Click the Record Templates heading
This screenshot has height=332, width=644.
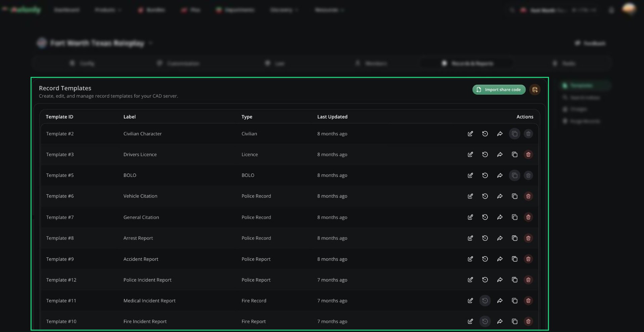[x=65, y=88]
